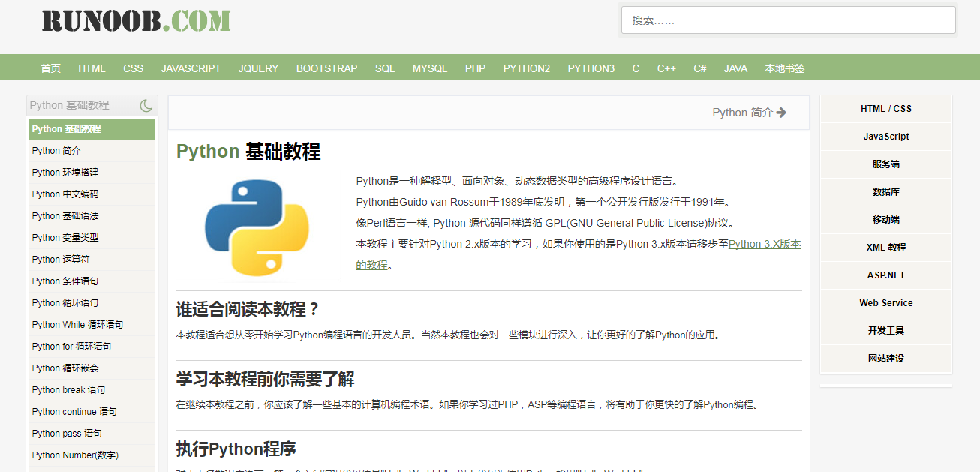Follow the Python 3.X版本的教程 link
Viewport: 980px width, 472px height.
764,244
